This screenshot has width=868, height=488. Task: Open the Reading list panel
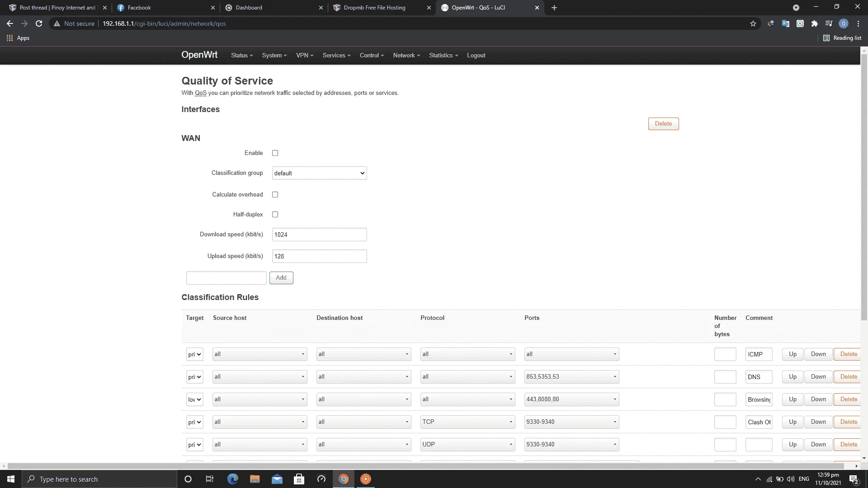pos(842,38)
